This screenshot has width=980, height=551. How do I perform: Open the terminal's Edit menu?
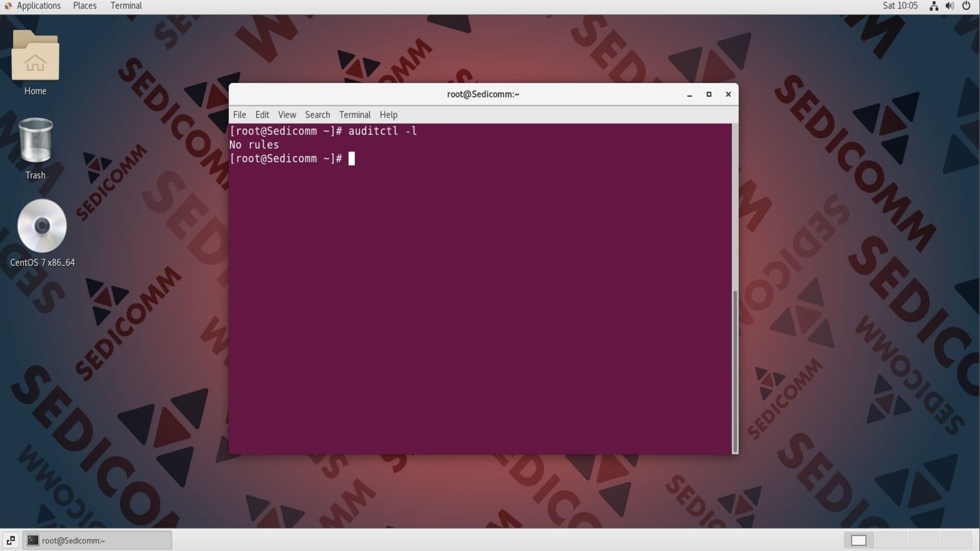(x=262, y=115)
